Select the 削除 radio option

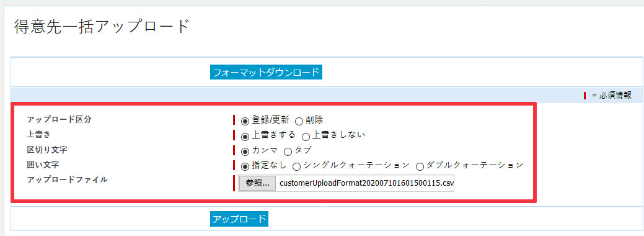tap(299, 121)
